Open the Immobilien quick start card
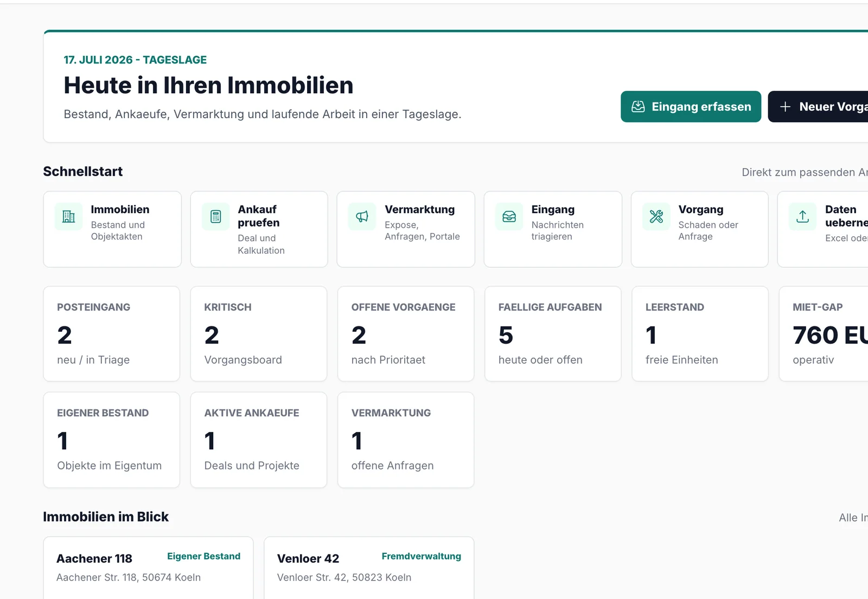 coord(112,229)
